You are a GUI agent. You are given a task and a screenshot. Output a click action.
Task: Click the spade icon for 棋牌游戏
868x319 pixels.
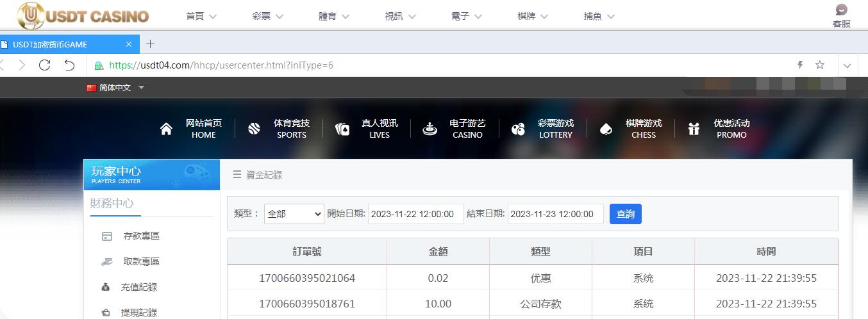606,129
